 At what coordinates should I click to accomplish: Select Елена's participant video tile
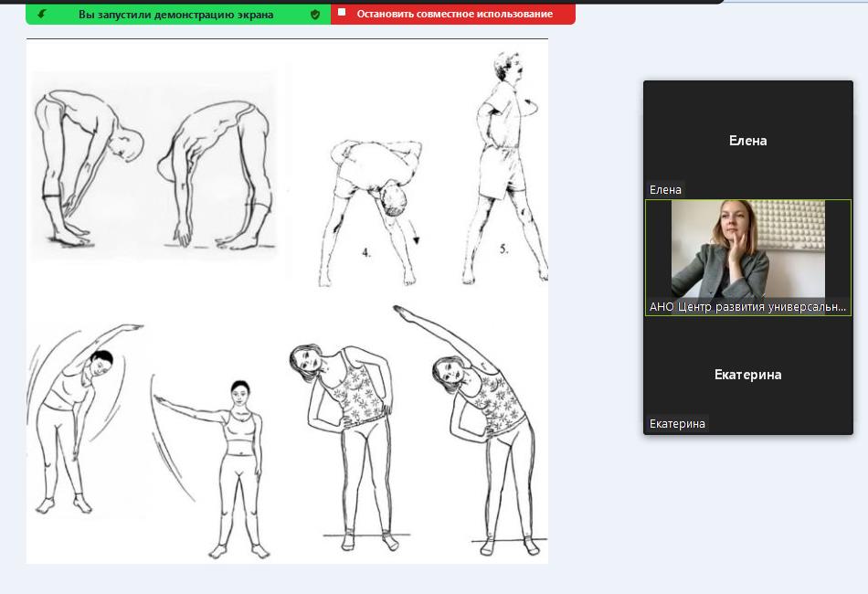(748, 140)
